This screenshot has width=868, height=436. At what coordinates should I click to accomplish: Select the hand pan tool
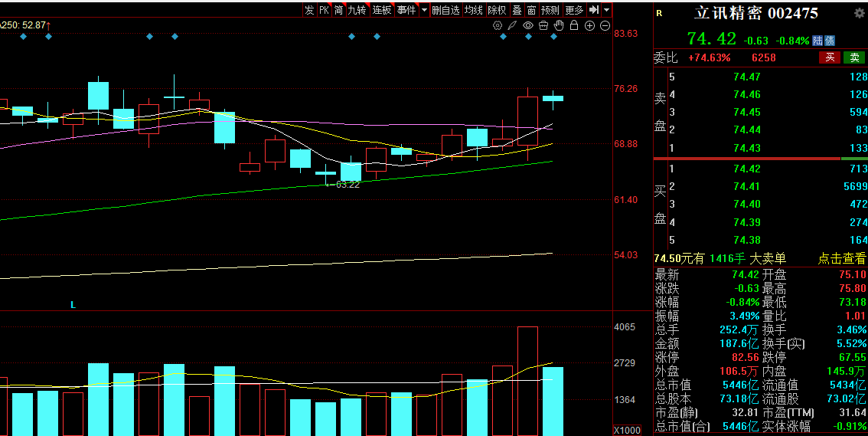point(559,25)
